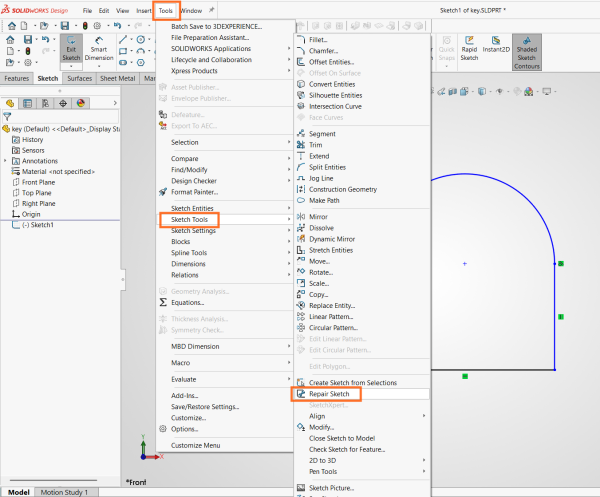The width and height of the screenshot is (600, 497).
Task: Switch to Sheet Metal tab
Action: pyautogui.click(x=117, y=78)
